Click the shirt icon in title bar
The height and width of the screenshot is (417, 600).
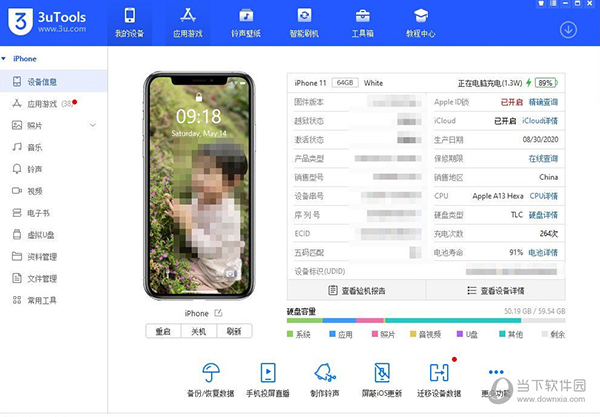tap(541, 3)
